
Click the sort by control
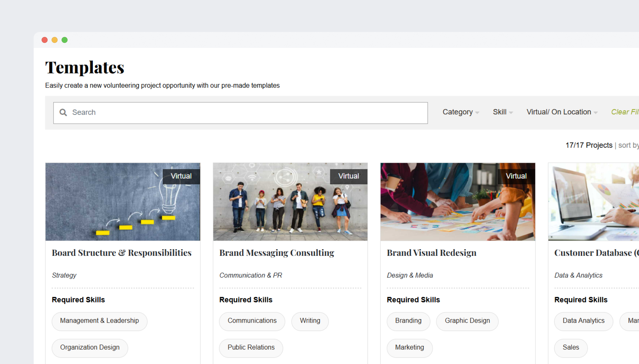[x=628, y=145]
